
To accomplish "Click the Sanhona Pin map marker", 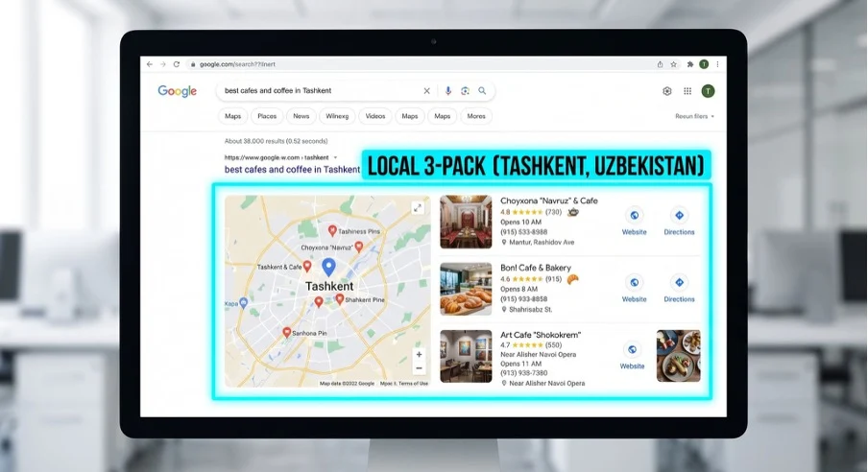I will 287,332.
